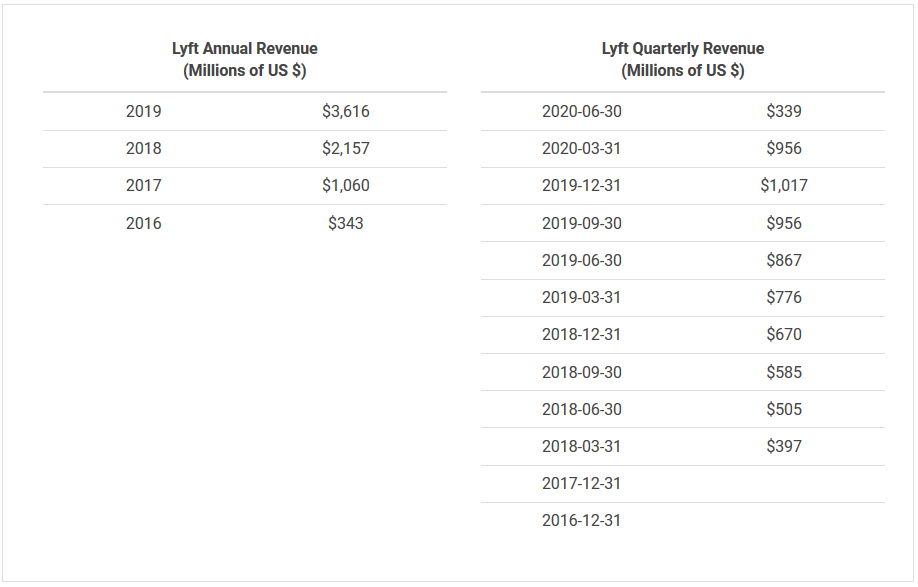Click the $956 value in 2019-09-30 row
The width and height of the screenshot is (918, 587).
tap(783, 223)
